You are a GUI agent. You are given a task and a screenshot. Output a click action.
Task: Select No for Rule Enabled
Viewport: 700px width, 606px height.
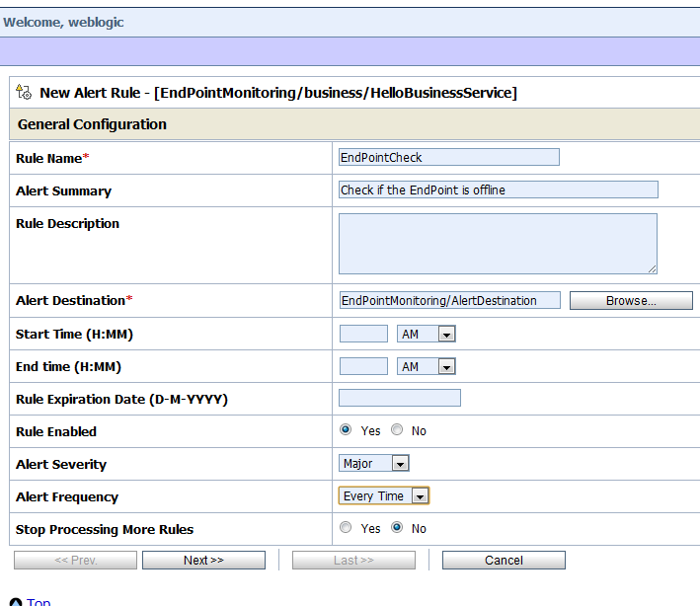[397, 429]
